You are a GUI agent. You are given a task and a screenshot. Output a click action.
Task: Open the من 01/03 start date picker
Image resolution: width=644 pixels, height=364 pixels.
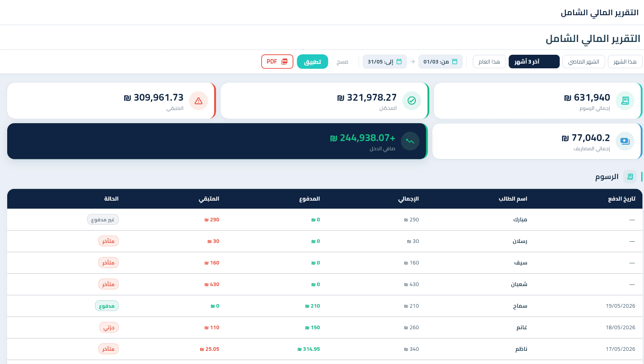(x=440, y=62)
